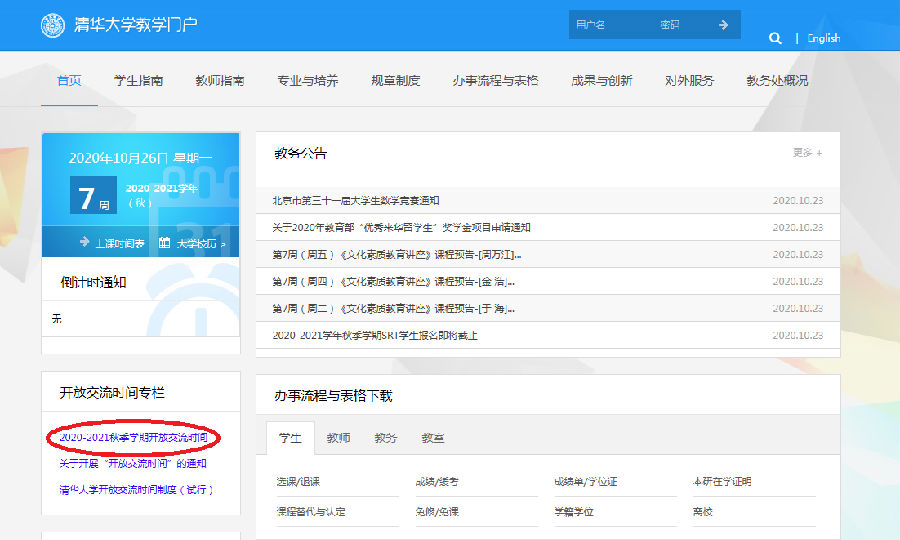The image size is (900, 540).
Task: Select the 教务 tab in downloads
Action: (x=385, y=438)
